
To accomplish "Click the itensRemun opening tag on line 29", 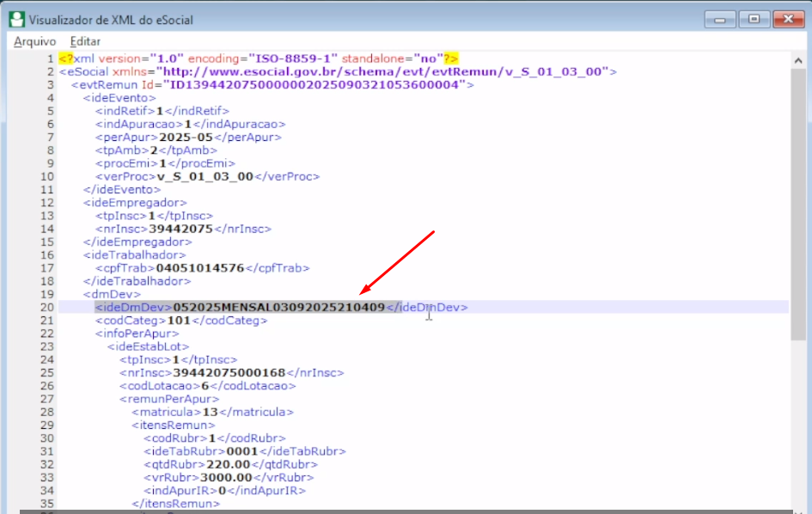I will pyautogui.click(x=173, y=425).
